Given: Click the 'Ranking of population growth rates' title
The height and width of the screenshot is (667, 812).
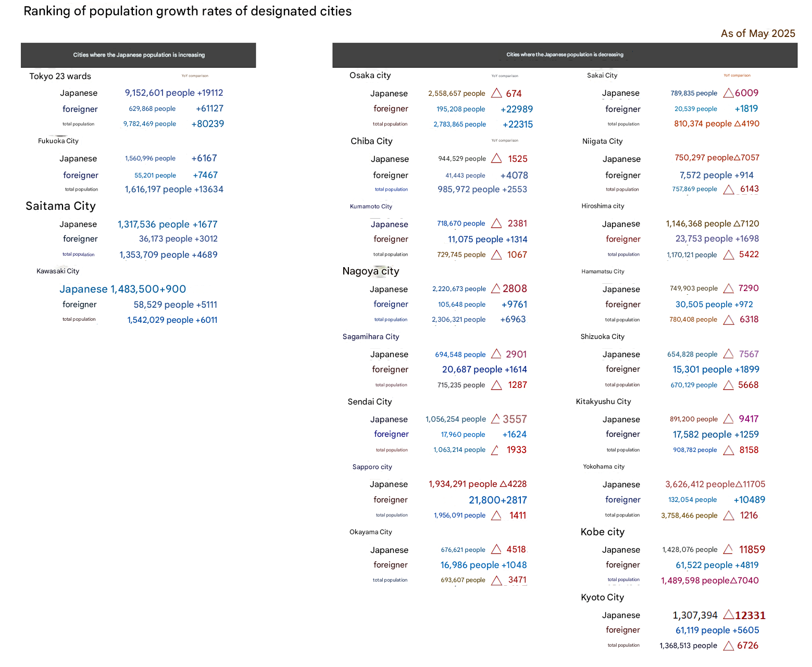Looking at the screenshot, I should pyautogui.click(x=188, y=11).
